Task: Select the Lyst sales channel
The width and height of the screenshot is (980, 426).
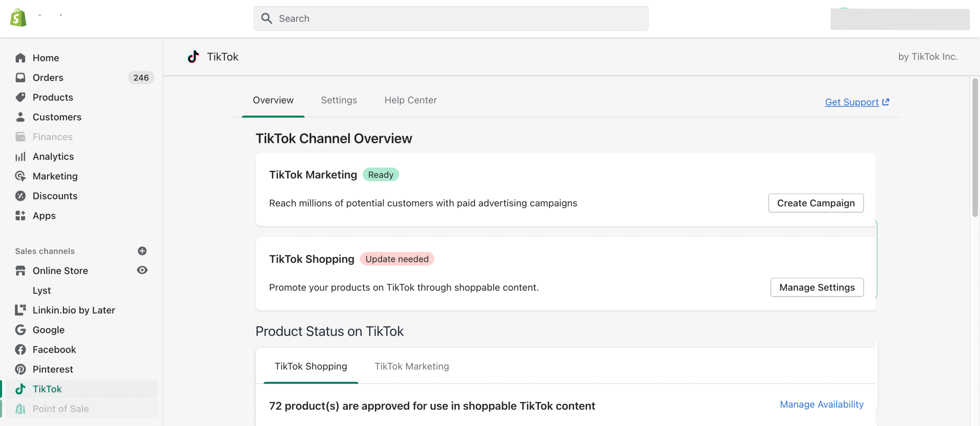Action: click(x=42, y=290)
